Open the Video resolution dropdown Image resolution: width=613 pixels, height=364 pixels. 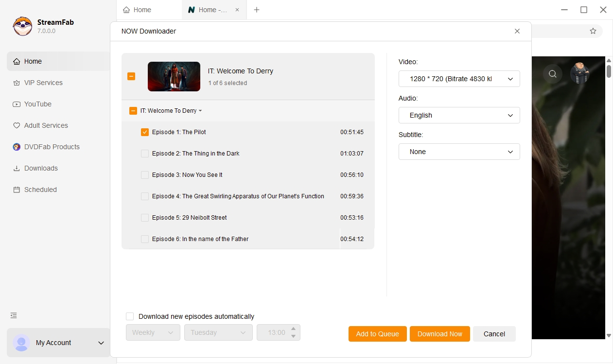click(x=459, y=79)
